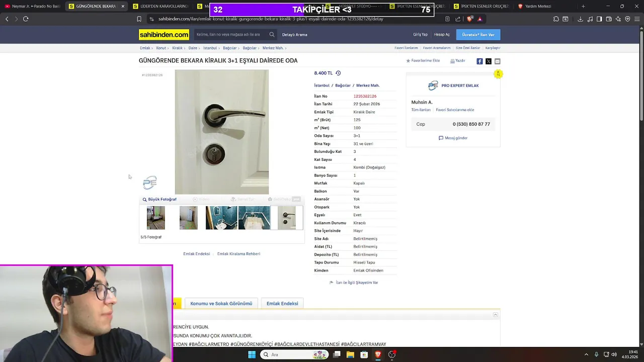Click Giriş Yap link
The width and height of the screenshot is (644, 362).
tap(420, 35)
